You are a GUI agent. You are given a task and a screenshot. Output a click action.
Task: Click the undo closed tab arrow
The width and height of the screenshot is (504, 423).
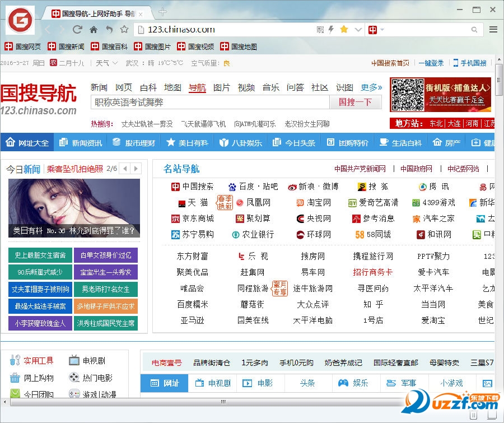[x=109, y=30]
